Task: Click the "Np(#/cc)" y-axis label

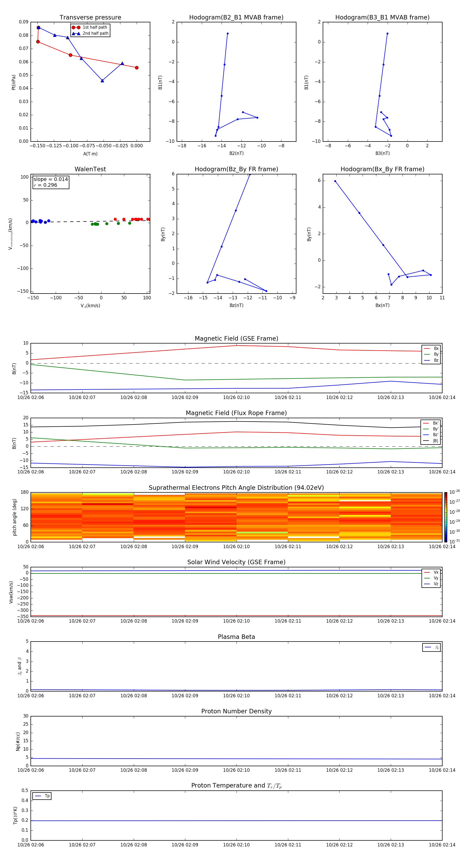Action: pyautogui.click(x=18, y=741)
